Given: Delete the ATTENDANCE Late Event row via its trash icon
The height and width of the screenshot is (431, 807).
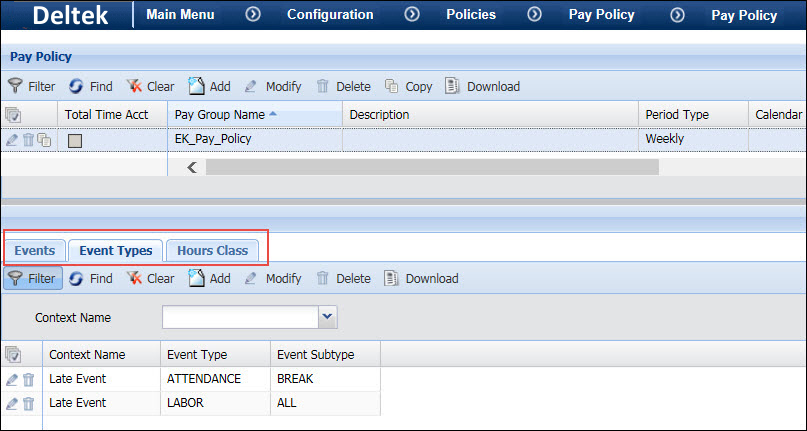Looking at the screenshot, I should [29, 380].
